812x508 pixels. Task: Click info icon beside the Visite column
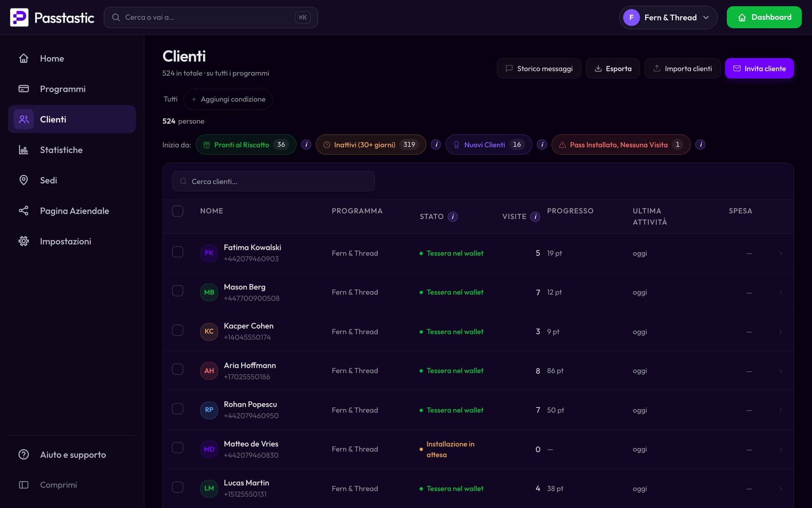point(535,217)
